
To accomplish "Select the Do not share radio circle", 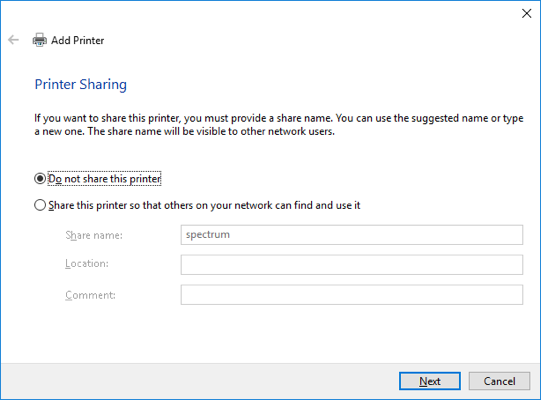I will pyautogui.click(x=40, y=179).
